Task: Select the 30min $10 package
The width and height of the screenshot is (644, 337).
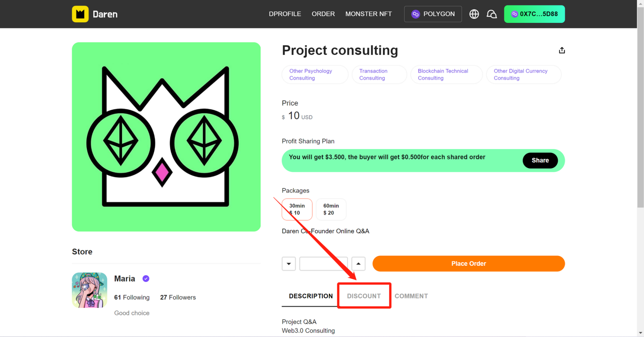Action: (297, 209)
